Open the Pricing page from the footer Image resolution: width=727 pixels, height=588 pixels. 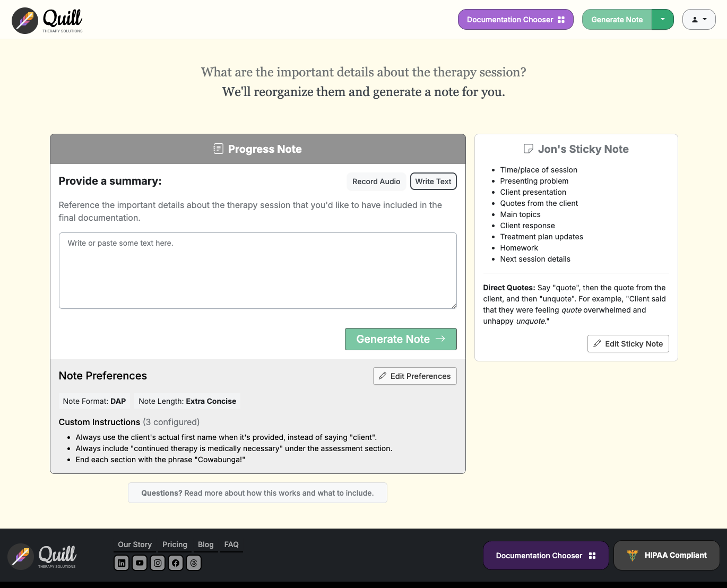[175, 544]
